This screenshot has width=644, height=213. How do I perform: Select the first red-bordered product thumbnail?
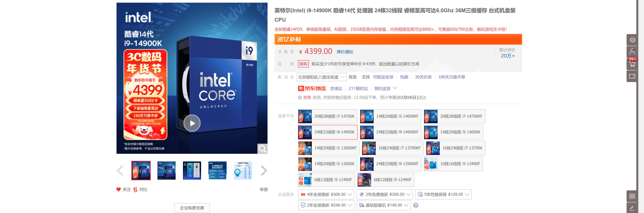[141, 170]
